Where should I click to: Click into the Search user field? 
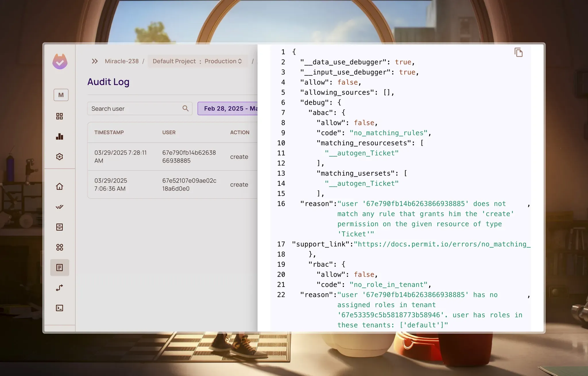click(135, 109)
